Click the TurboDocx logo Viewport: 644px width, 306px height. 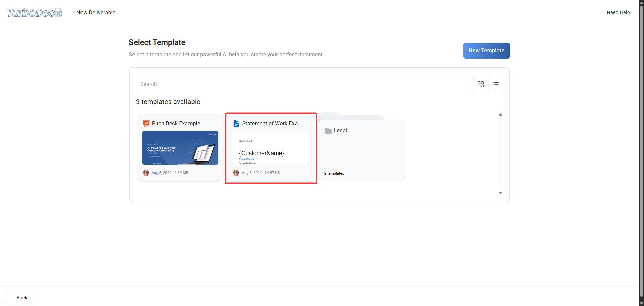(35, 13)
